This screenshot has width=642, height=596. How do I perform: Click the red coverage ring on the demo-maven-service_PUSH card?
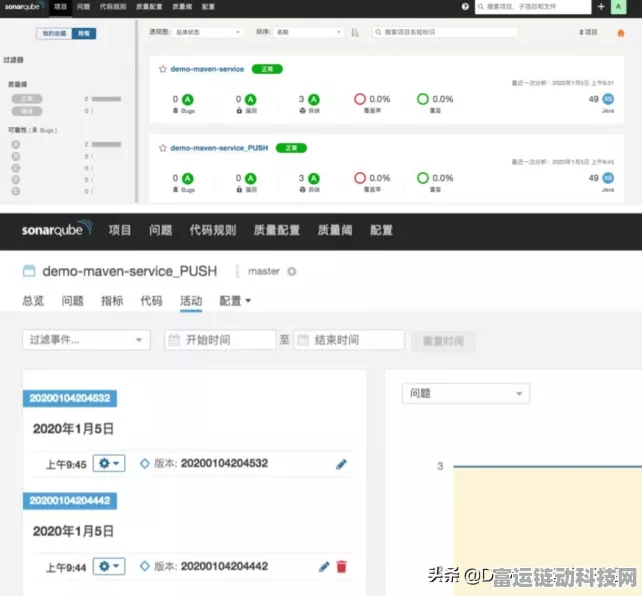(360, 178)
